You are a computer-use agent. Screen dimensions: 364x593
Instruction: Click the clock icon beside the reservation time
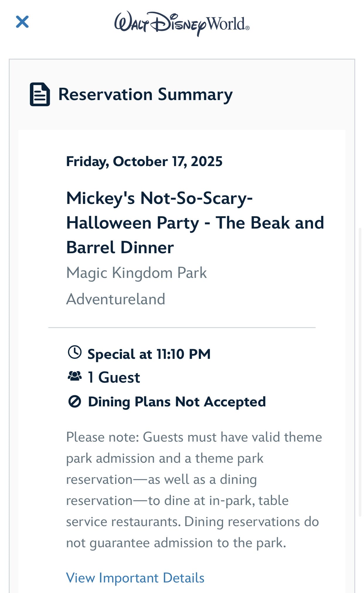click(74, 352)
